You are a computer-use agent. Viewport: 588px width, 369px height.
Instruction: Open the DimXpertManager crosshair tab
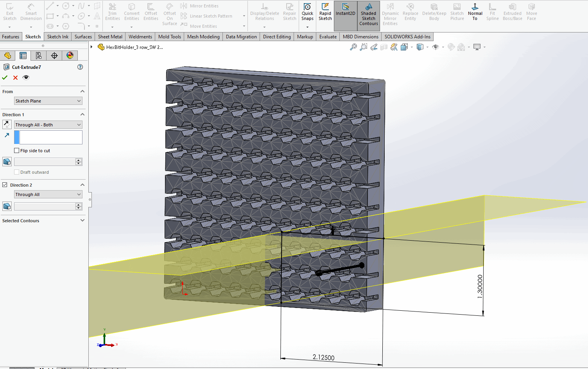(x=54, y=56)
